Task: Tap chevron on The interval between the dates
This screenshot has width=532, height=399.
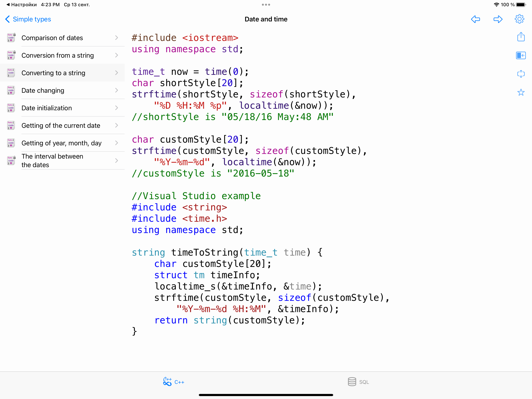Action: 117,161
